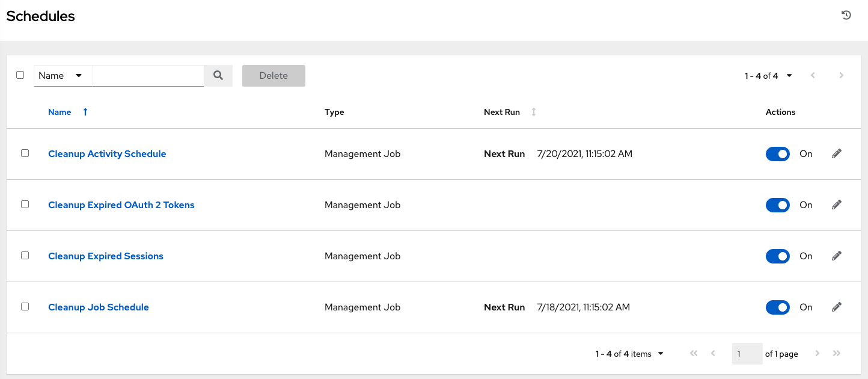
Task: Edit Cleanup Expired OAuth 2 Tokens schedule
Action: (x=837, y=205)
